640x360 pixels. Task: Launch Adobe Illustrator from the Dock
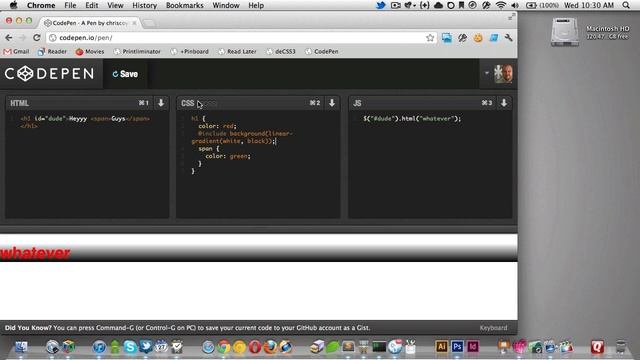[x=442, y=347]
